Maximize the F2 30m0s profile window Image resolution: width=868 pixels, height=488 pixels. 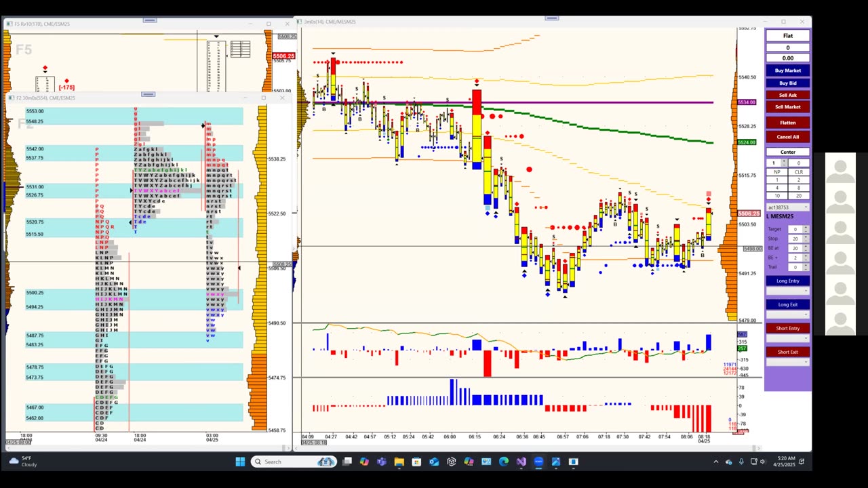pyautogui.click(x=264, y=98)
